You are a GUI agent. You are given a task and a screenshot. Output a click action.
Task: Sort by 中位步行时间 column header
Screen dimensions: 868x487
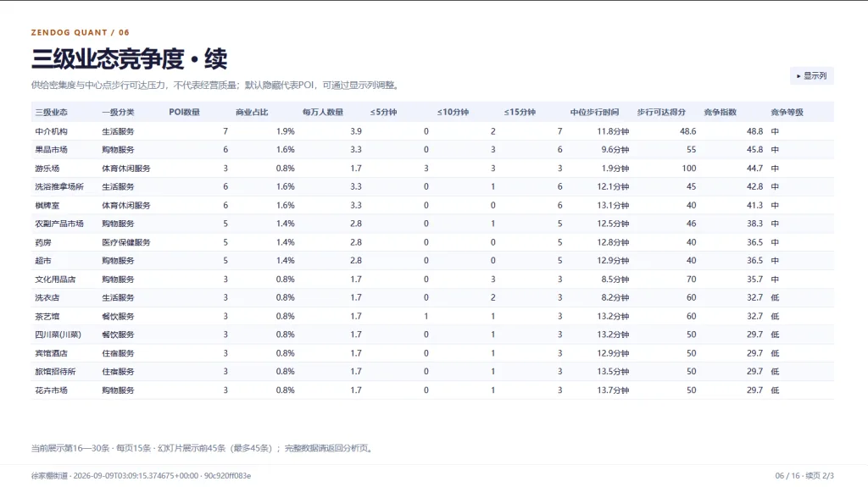click(594, 113)
